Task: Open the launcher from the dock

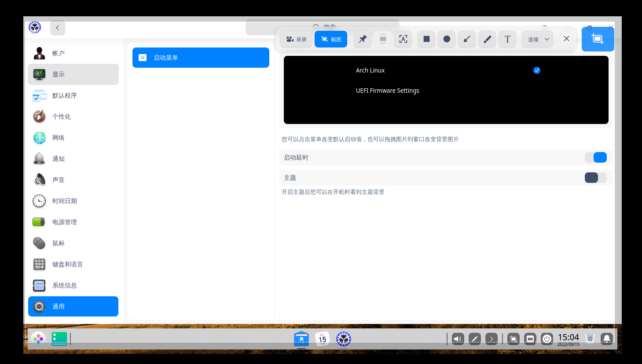Action: (38, 339)
